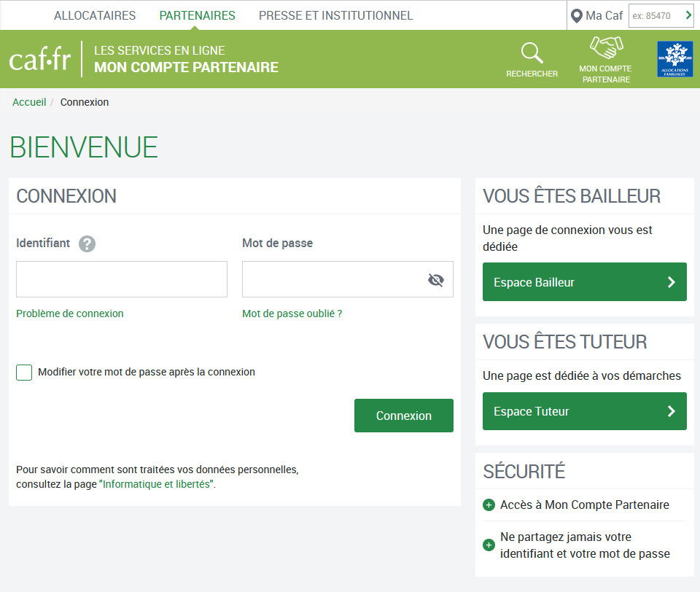Expand Ne partagez jamais votre identifiant

(x=489, y=545)
